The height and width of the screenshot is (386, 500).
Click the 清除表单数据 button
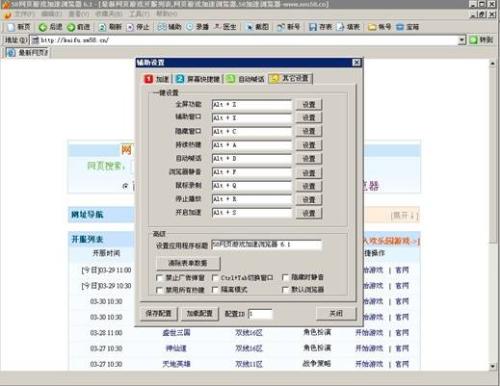click(188, 263)
